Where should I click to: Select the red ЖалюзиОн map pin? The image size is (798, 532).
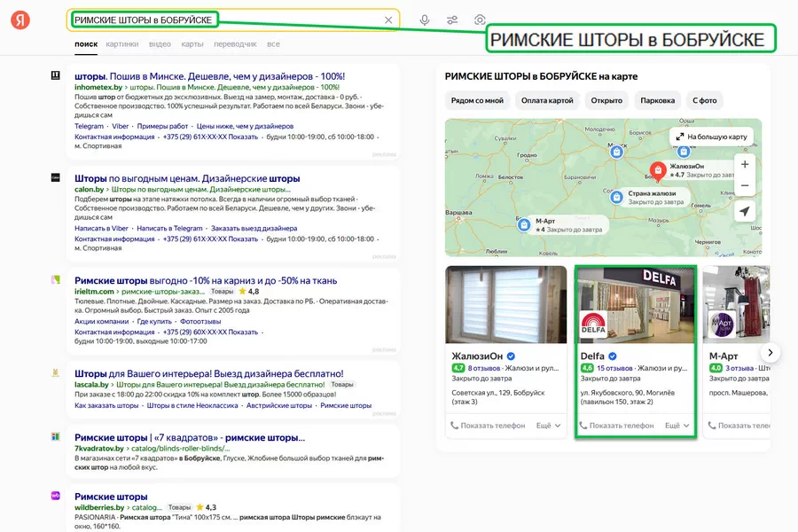tap(658, 170)
